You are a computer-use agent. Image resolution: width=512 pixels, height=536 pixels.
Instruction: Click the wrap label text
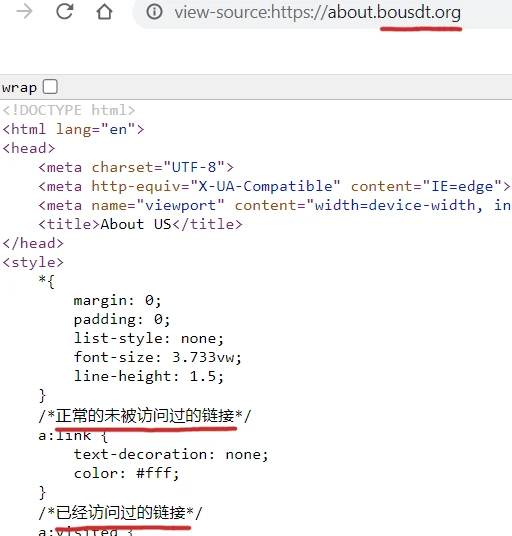point(19,88)
